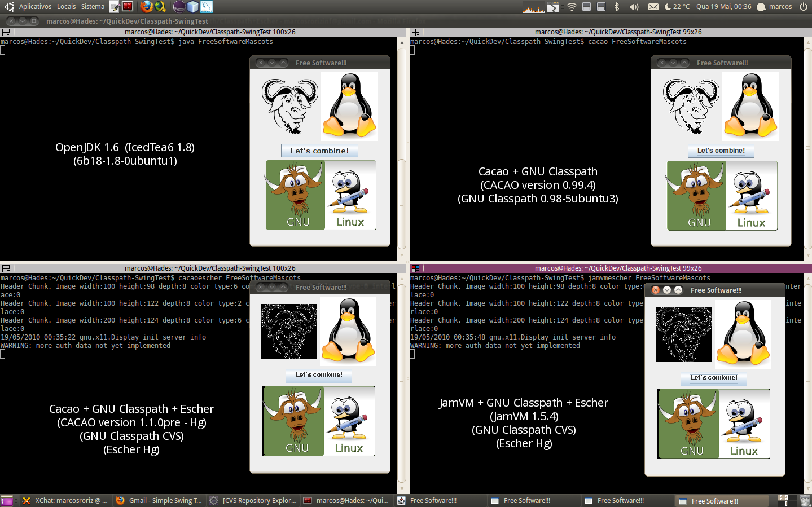Switch to first Free Software!!! taskbar entry
Screen dimensions: 812x507
point(440,500)
